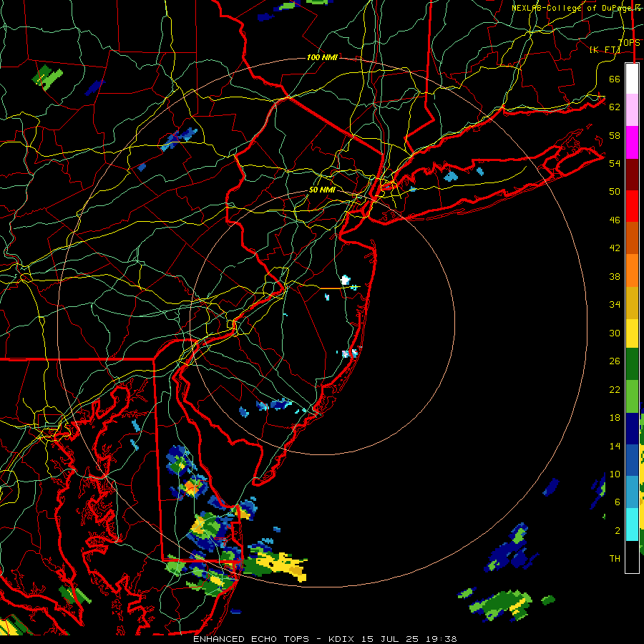The height and width of the screenshot is (644, 644).
Task: Click the 'K FT' unit label
Action: (605, 49)
